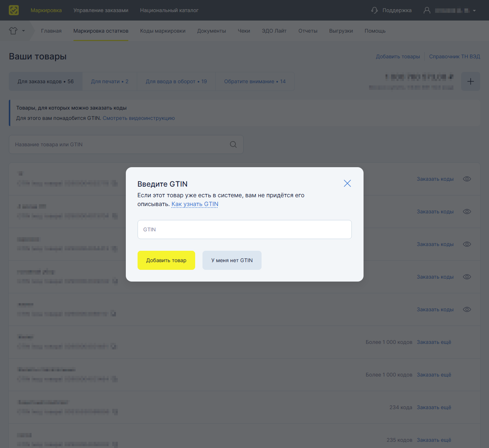The height and width of the screenshot is (448, 489).
Task: Select the Обратите внимание tab
Action: [x=255, y=81]
